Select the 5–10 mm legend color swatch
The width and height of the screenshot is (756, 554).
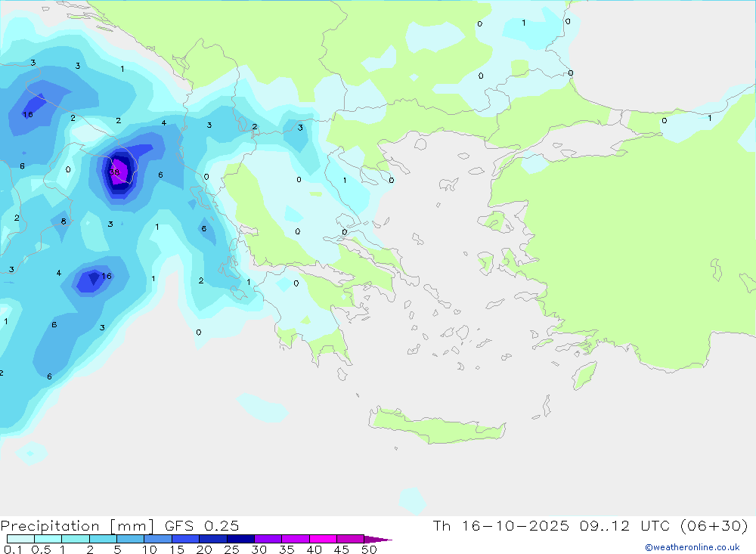130,539
